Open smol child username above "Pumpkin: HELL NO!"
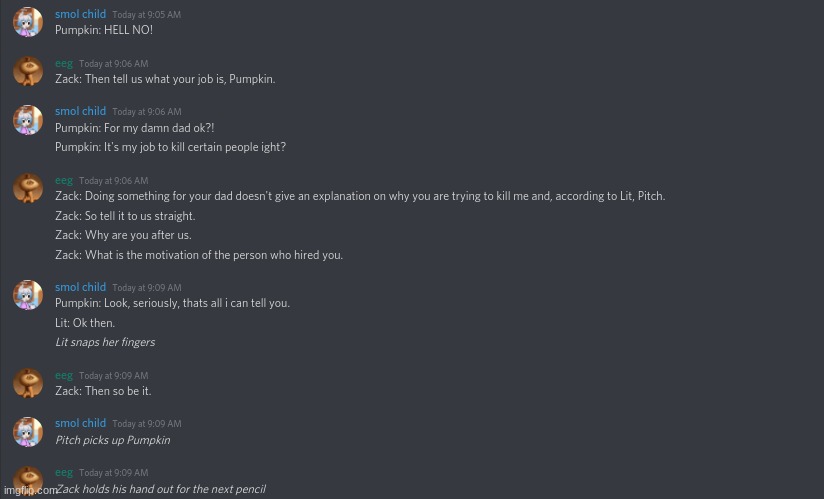Viewport: 824px width, 499px height. pyautogui.click(x=80, y=14)
